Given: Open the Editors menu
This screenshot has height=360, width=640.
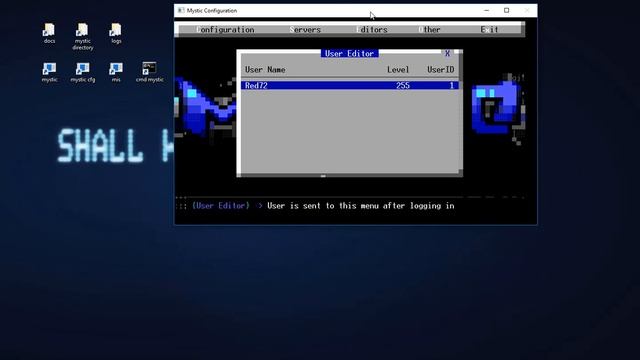Looking at the screenshot, I should [372, 30].
